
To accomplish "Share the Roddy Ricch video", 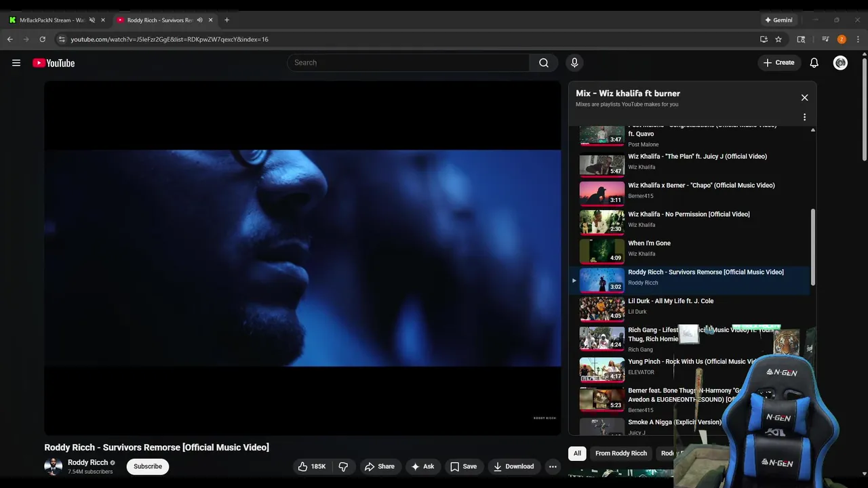I will [379, 466].
